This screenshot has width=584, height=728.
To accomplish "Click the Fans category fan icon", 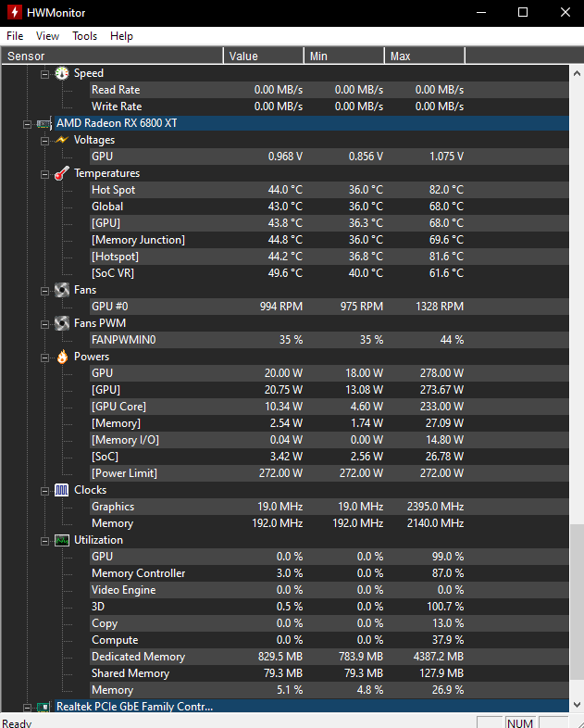I will tap(62, 290).
